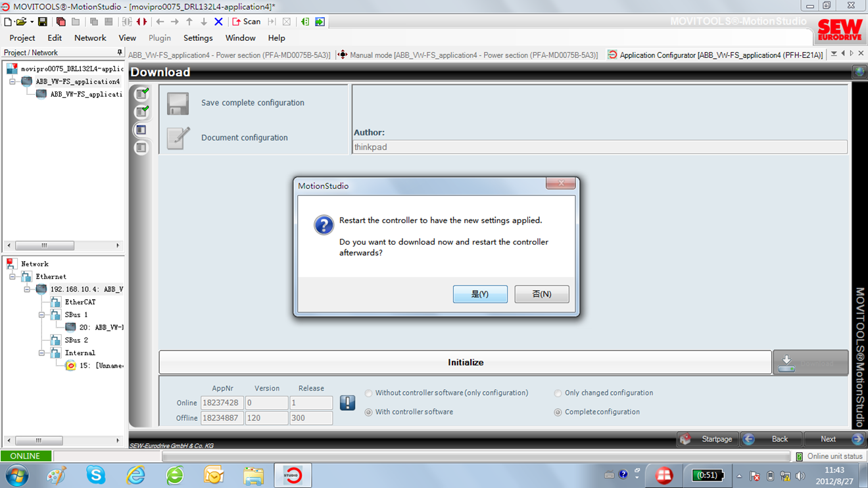Click the blue X delete toolbar icon
Image resolution: width=868 pixels, height=488 pixels.
pyautogui.click(x=218, y=22)
